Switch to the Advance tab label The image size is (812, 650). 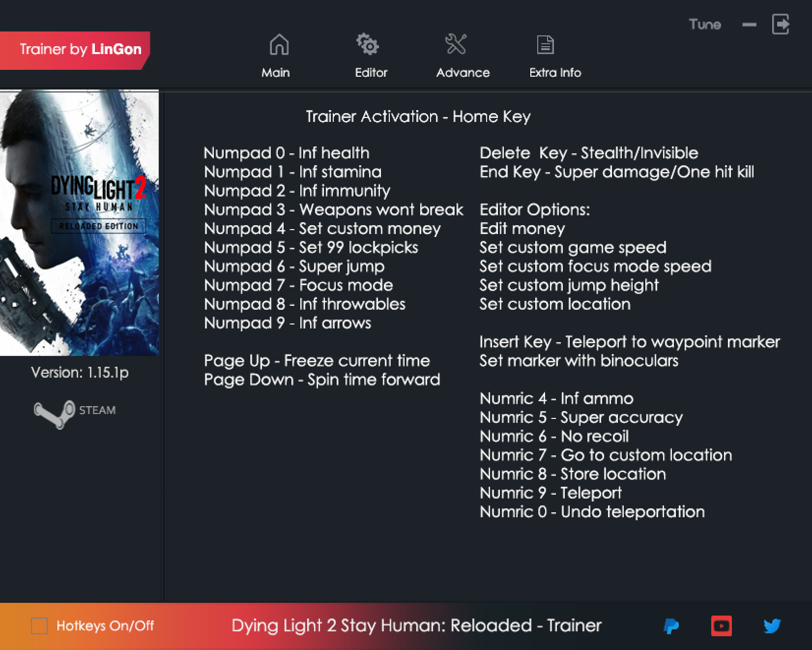[463, 73]
